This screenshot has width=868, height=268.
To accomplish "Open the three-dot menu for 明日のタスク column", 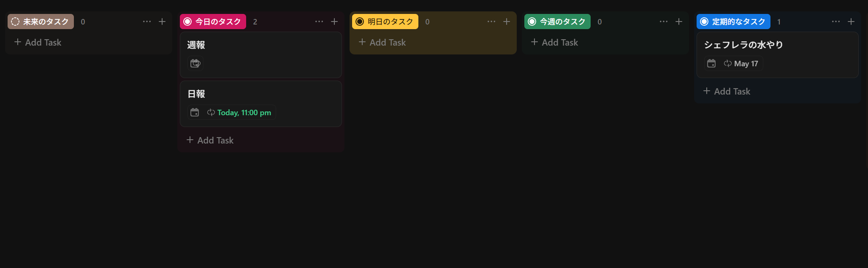I will point(491,22).
